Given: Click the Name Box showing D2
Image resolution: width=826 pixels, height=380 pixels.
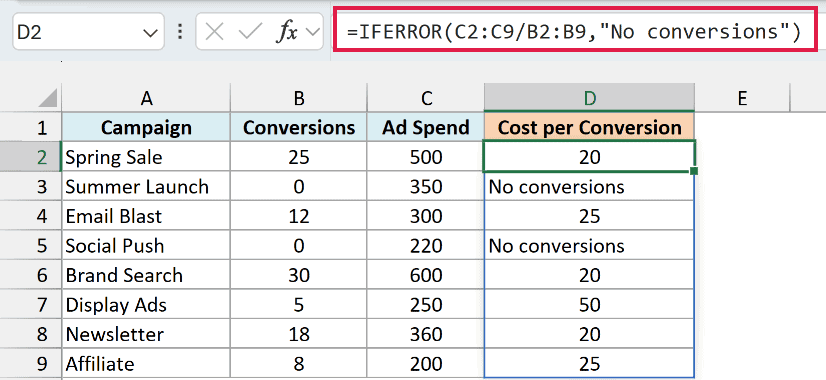Looking at the screenshot, I should tap(88, 32).
